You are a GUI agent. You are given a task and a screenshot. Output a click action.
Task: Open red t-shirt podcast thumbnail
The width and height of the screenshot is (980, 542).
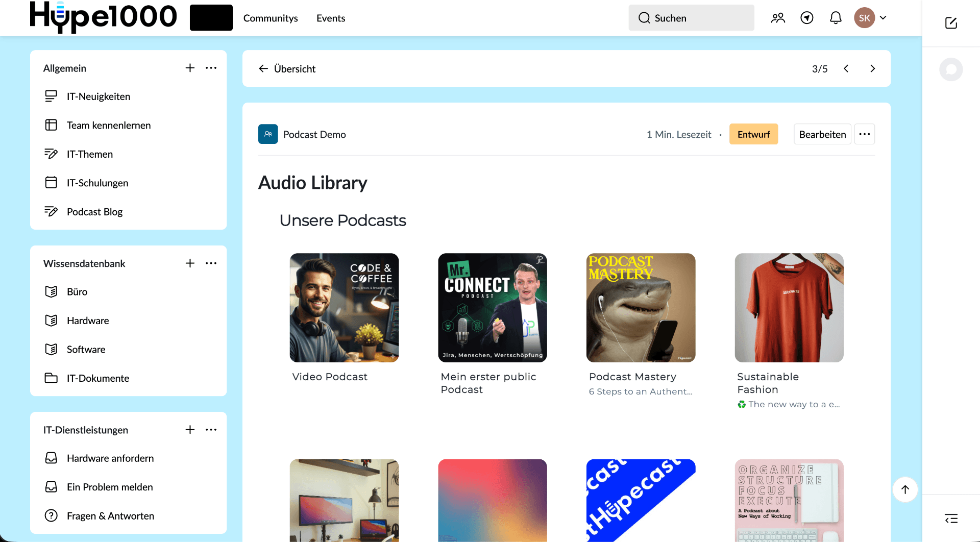click(789, 308)
